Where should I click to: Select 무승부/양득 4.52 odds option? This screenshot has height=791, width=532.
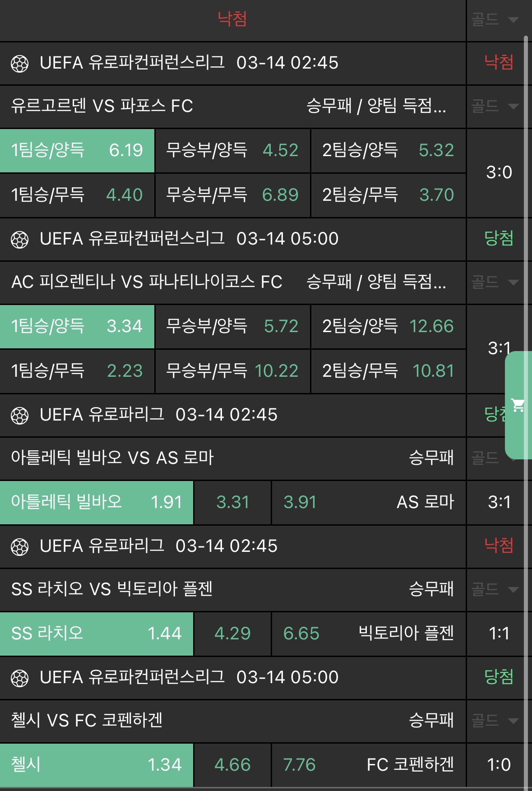pos(232,150)
